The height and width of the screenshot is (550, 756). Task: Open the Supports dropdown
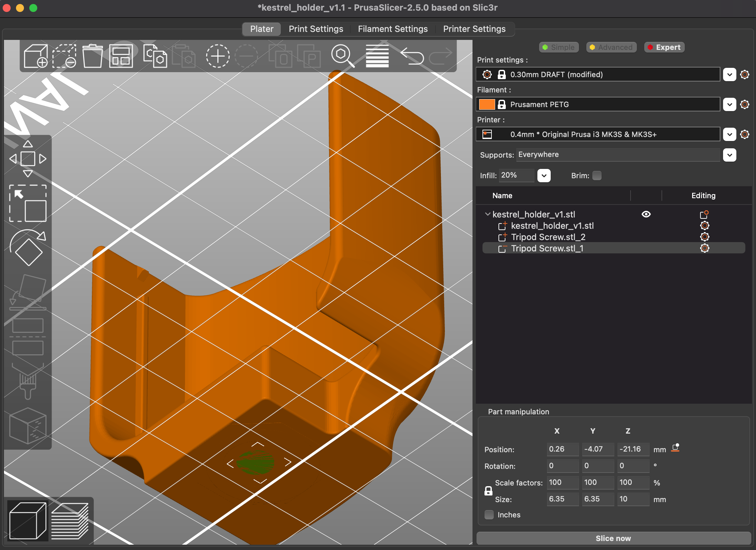pyautogui.click(x=729, y=155)
